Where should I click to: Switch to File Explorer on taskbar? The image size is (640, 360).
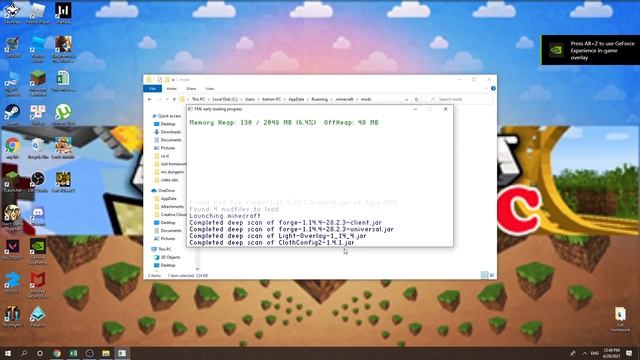106,353
